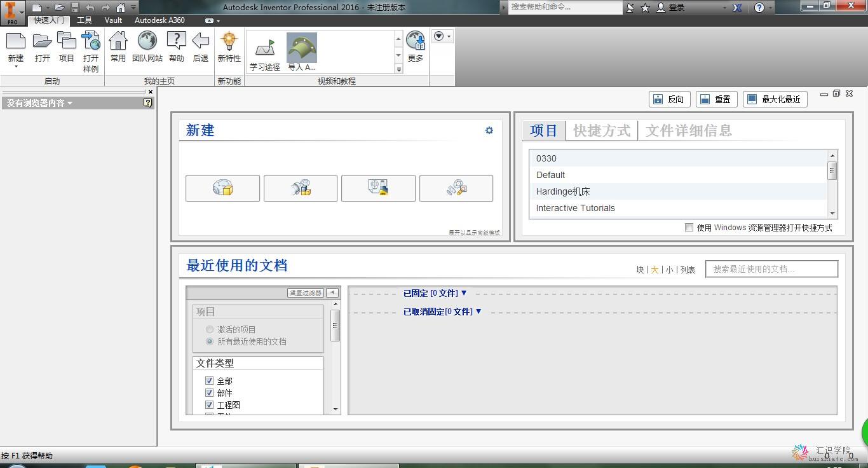Open the Autodesk A360 ribbon tab
The width and height of the screenshot is (868, 468).
tap(159, 20)
